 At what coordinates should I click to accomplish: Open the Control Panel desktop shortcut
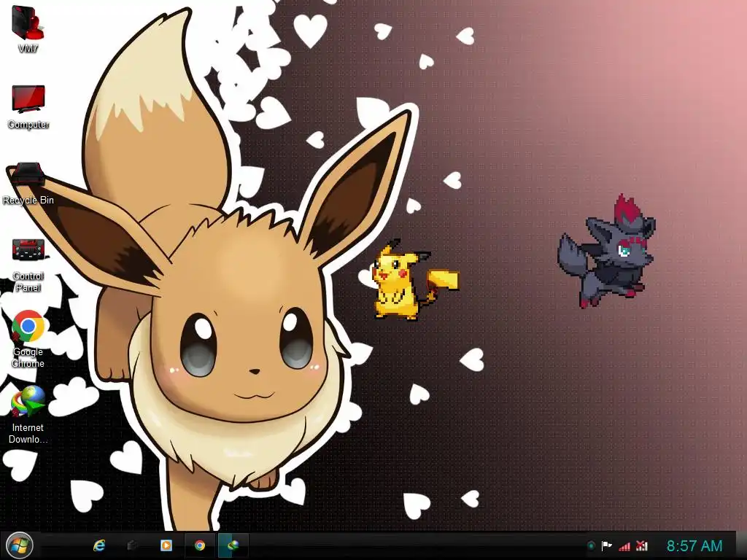[x=28, y=265]
